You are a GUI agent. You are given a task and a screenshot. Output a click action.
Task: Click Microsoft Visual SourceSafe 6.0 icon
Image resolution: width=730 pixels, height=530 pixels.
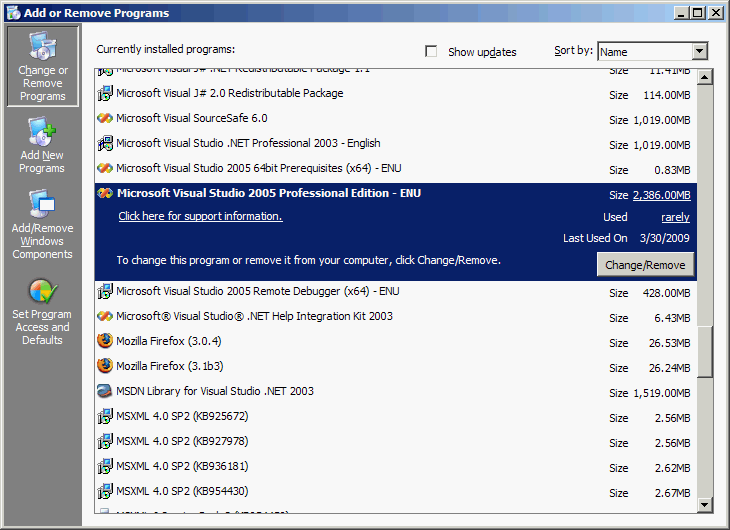point(105,118)
